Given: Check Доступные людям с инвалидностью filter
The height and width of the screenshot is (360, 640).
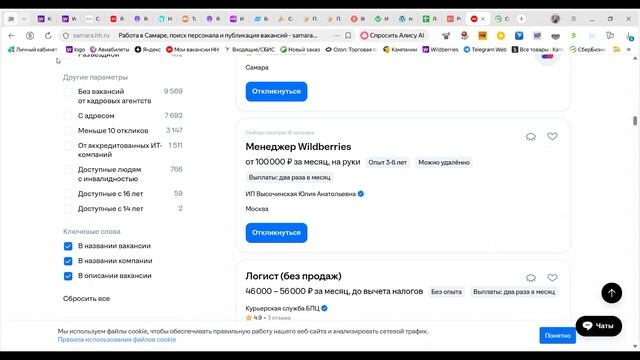Looking at the screenshot, I should pyautogui.click(x=68, y=170).
